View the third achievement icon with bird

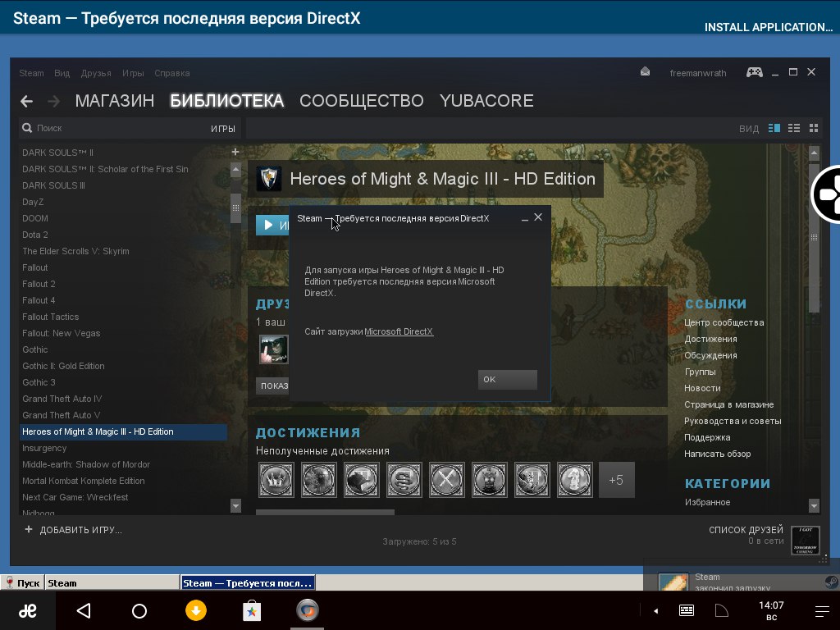tap(362, 479)
